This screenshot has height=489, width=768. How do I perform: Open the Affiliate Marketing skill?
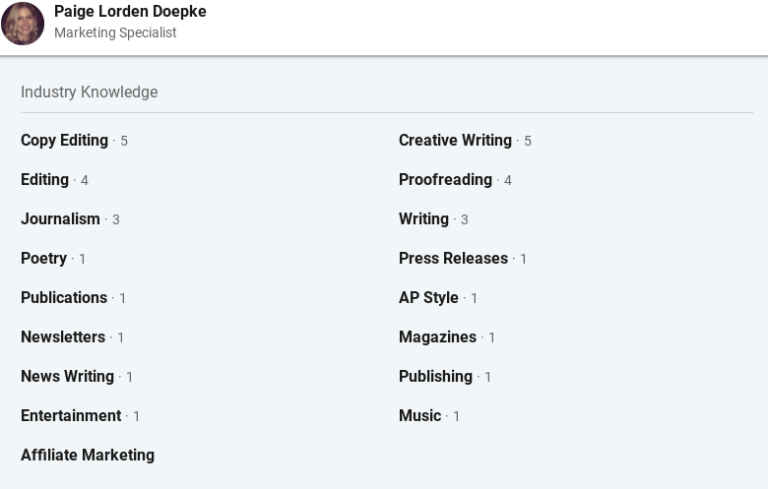88,455
